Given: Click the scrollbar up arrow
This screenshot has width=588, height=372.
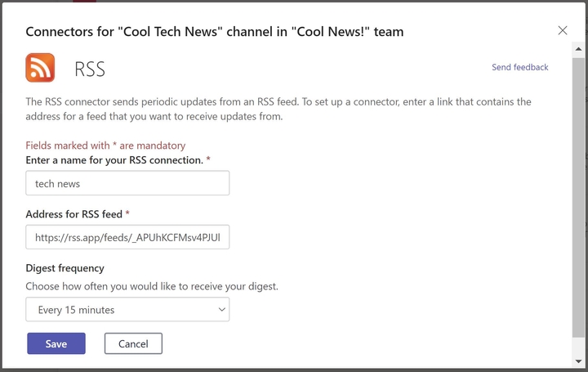Looking at the screenshot, I should (x=578, y=50).
